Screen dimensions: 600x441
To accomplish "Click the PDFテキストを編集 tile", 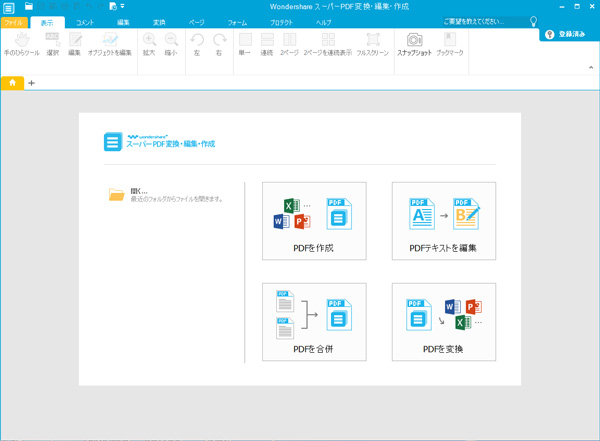I will click(444, 221).
